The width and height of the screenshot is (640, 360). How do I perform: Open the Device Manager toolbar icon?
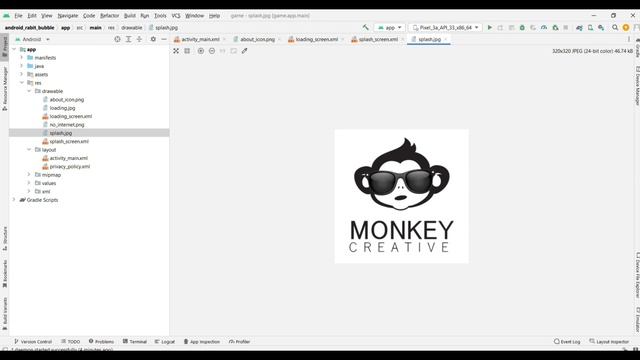pyautogui.click(x=590, y=27)
